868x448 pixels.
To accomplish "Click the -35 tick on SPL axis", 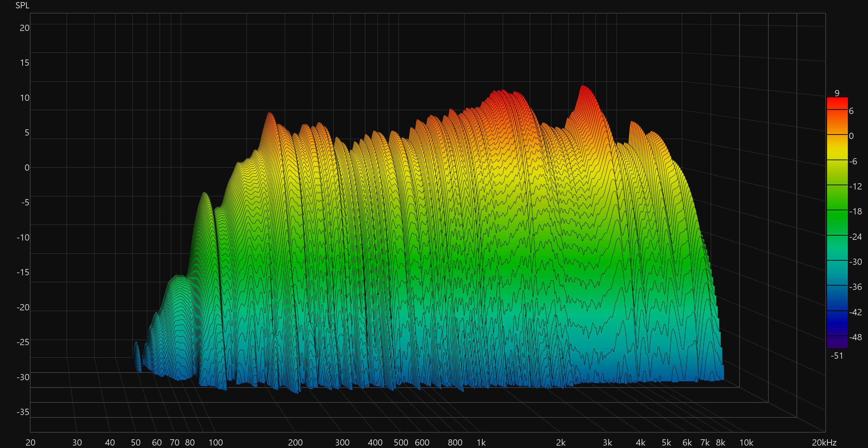I will [x=23, y=412].
